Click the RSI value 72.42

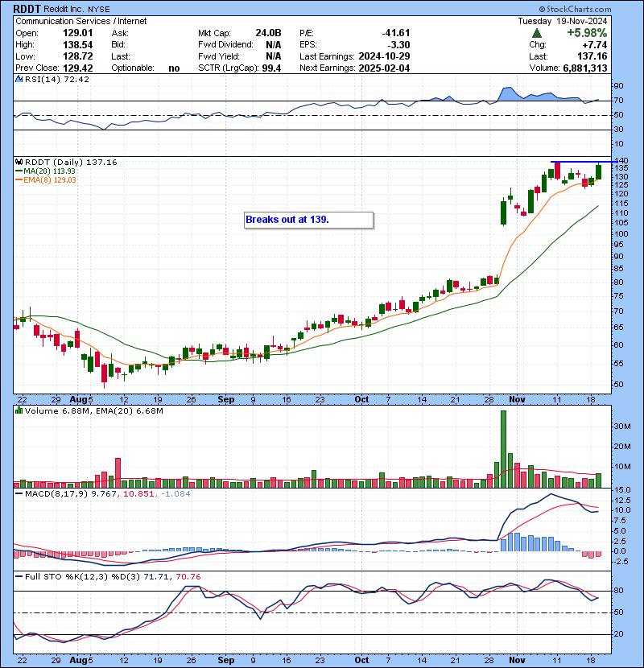76,79
